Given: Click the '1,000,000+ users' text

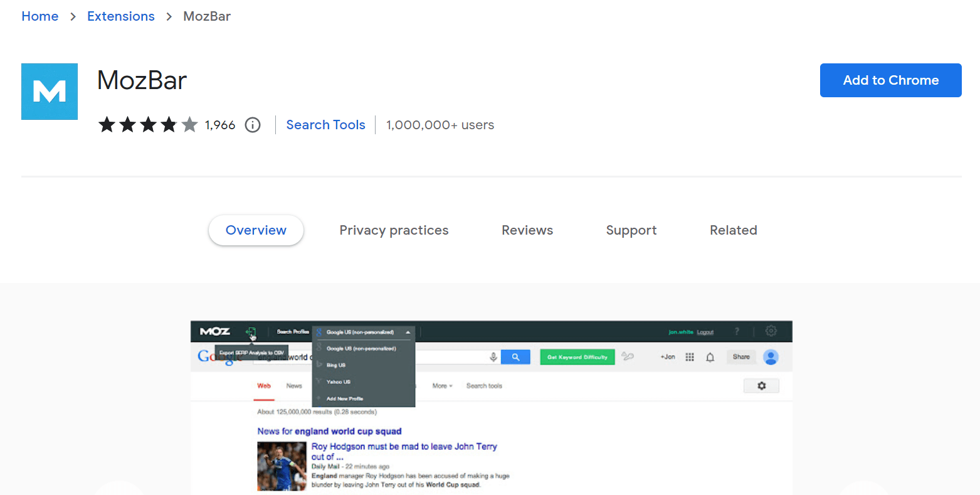Looking at the screenshot, I should [x=440, y=125].
